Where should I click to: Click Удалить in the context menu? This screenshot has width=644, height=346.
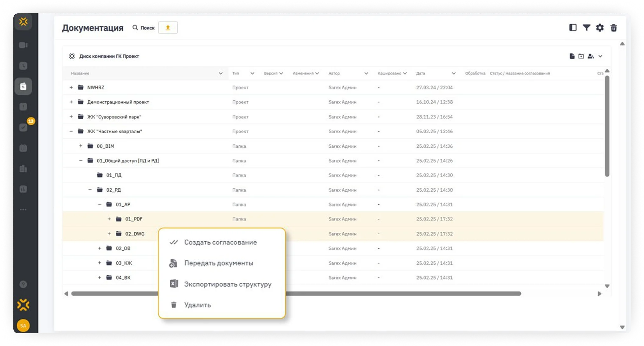(x=197, y=305)
